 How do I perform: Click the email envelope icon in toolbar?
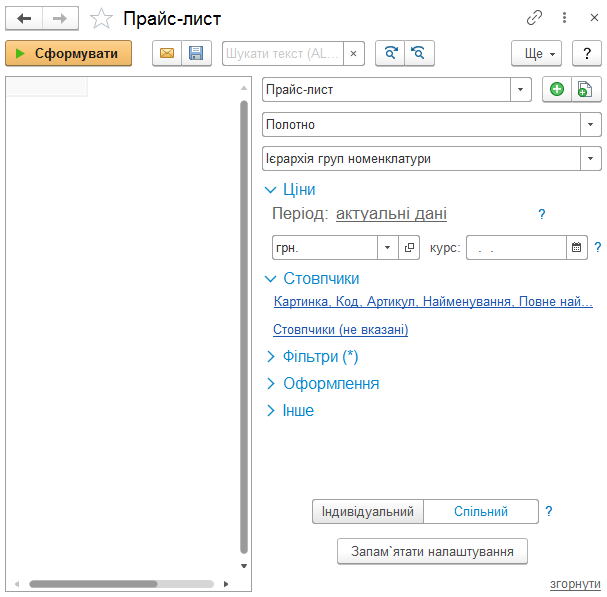(x=167, y=53)
